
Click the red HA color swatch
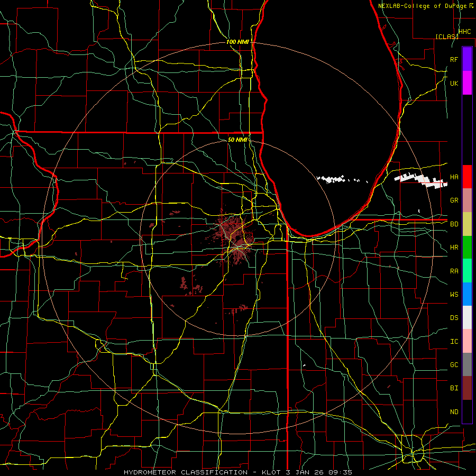pyautogui.click(x=467, y=177)
